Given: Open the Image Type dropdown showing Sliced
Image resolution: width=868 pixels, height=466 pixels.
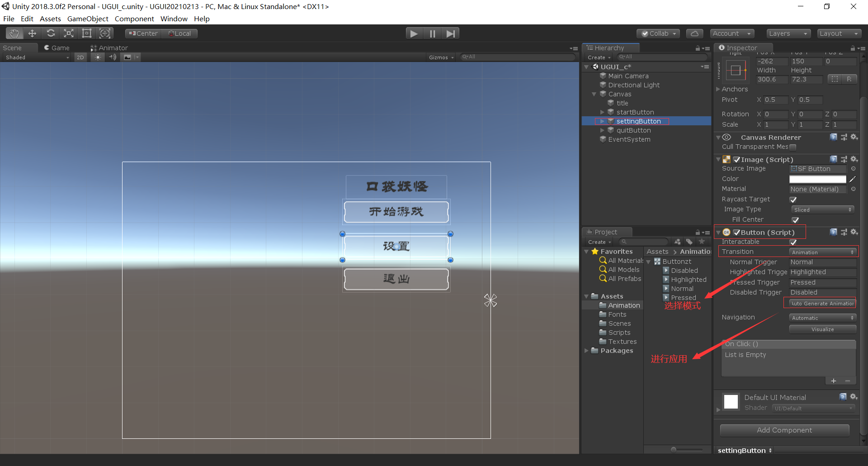Looking at the screenshot, I should tap(822, 209).
